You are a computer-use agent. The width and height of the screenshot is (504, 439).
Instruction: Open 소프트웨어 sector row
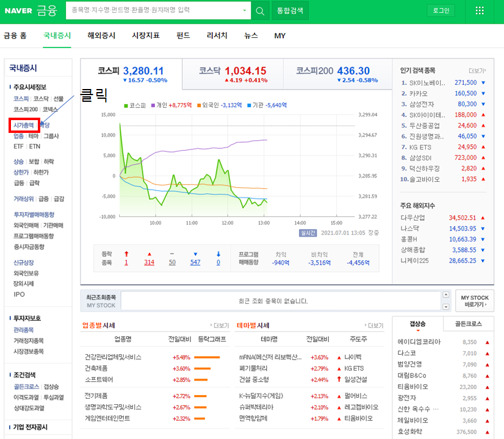point(99,380)
